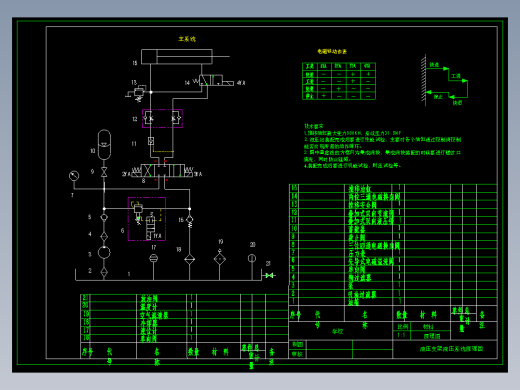The width and height of the screenshot is (520, 390).
Task: Pick the tank number 1 label
Action: click(x=129, y=274)
